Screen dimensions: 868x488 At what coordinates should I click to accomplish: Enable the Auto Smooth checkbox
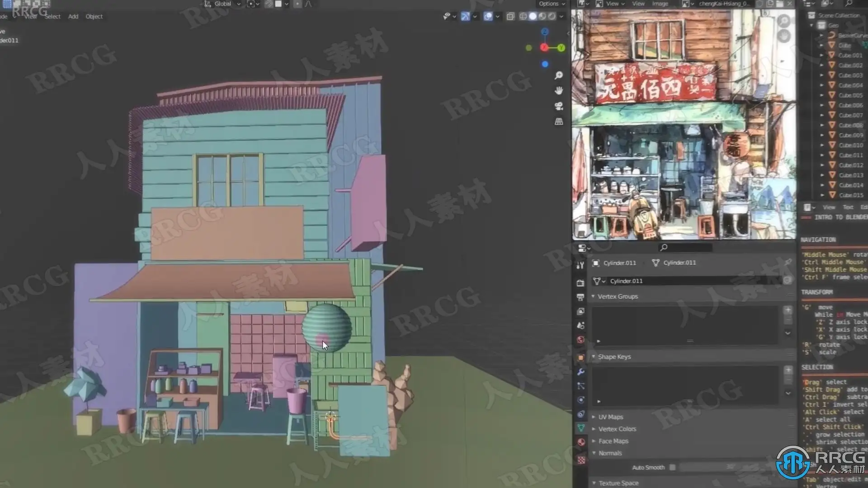point(672,467)
